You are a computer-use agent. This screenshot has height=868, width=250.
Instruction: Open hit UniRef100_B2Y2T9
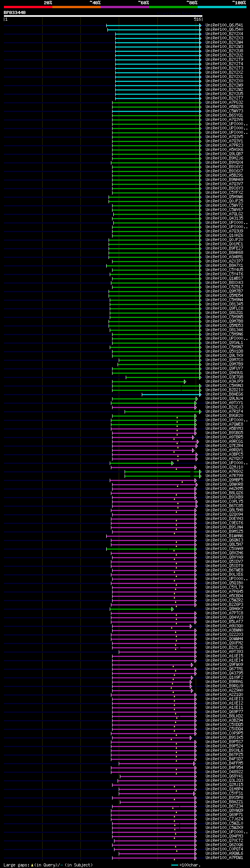point(224,59)
